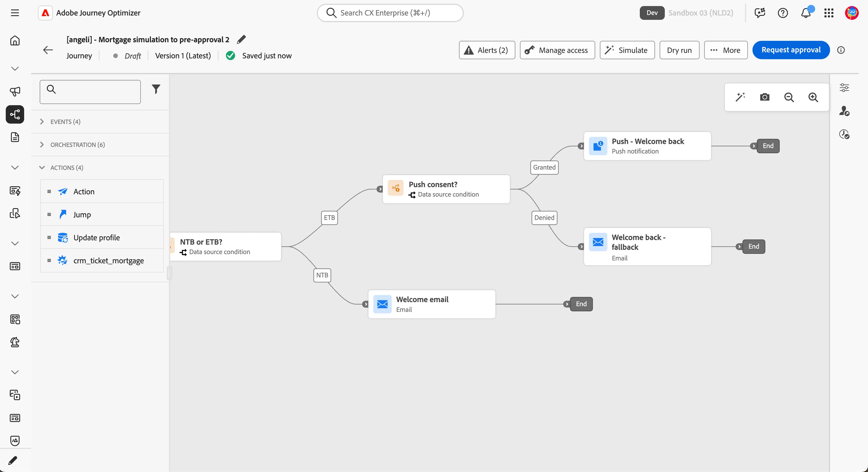This screenshot has width=868, height=472.
Task: Open the hamburger navigation menu
Action: pyautogui.click(x=15, y=13)
